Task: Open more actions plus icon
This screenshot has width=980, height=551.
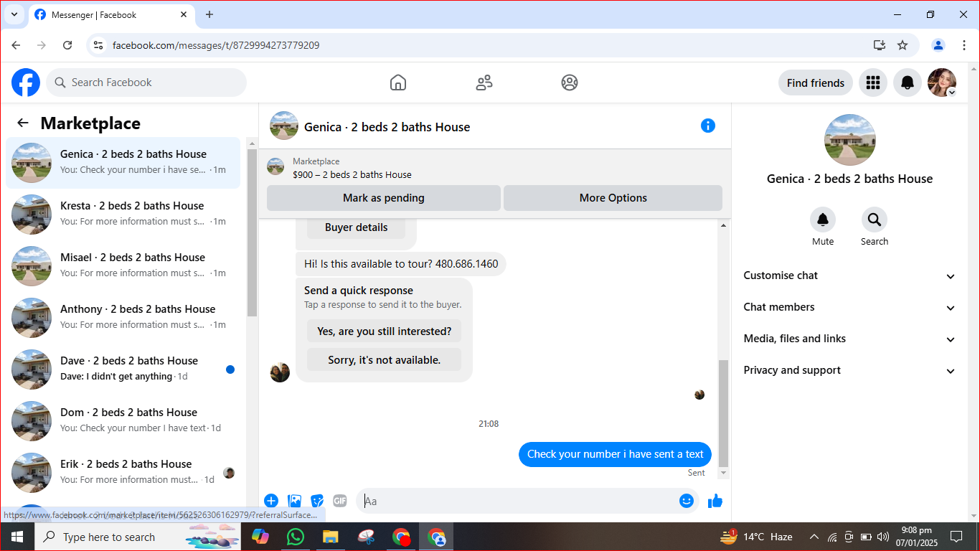Action: [x=271, y=501]
